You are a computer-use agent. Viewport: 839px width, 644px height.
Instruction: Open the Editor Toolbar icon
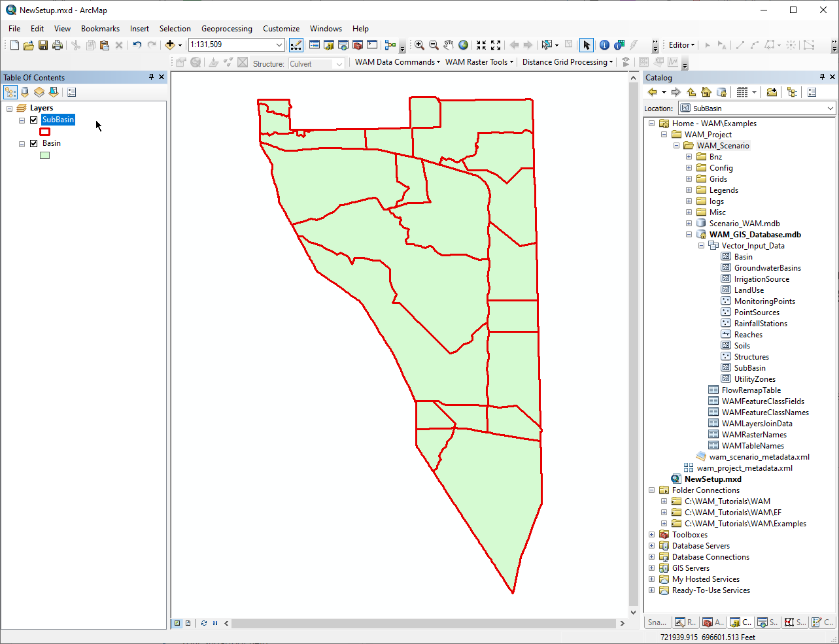pos(296,45)
